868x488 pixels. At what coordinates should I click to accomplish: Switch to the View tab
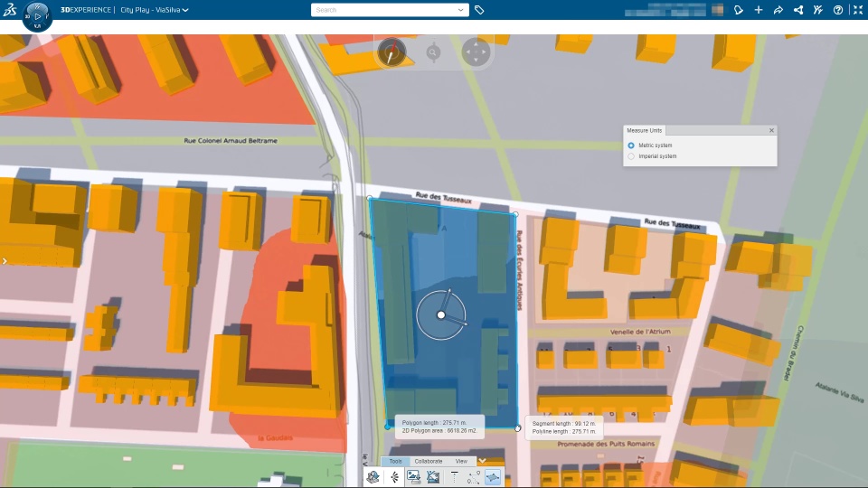pos(461,461)
